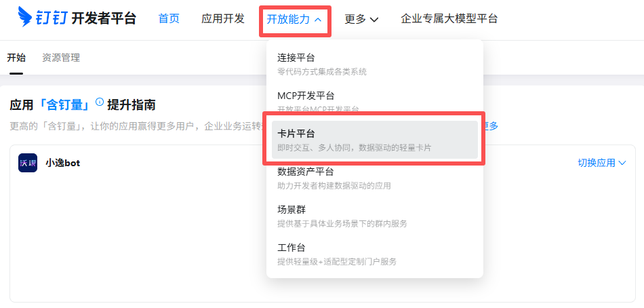The width and height of the screenshot is (644, 308).
Task: Click the 开发者平台 title text
Action: pyautogui.click(x=103, y=19)
